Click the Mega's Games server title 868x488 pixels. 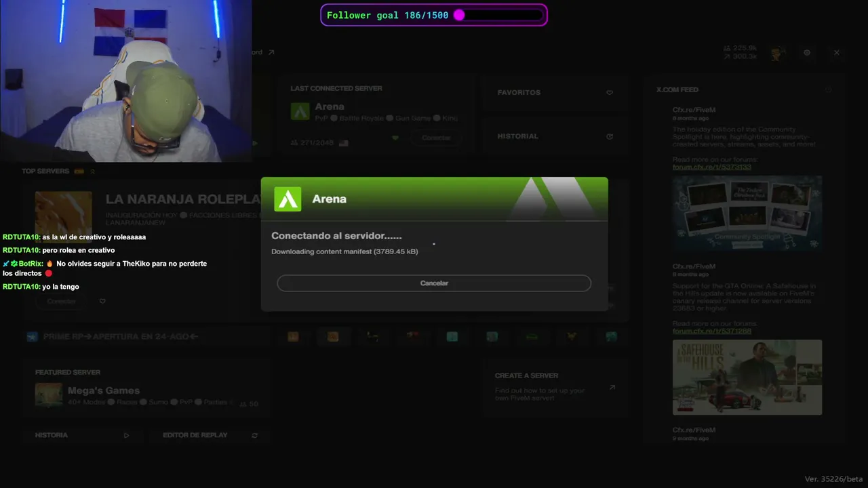pos(104,390)
